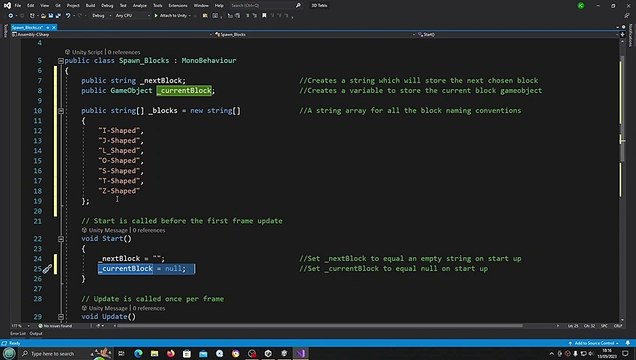636x360 pixels.
Task: Collapse the _blocks array region
Action: point(60,111)
